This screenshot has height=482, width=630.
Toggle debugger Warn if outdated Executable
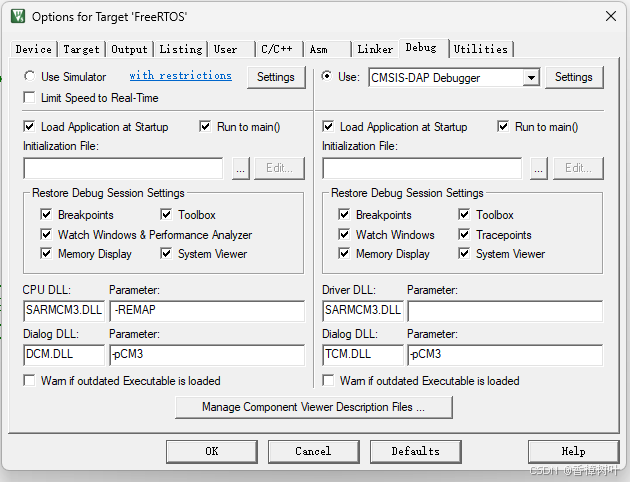[328, 380]
